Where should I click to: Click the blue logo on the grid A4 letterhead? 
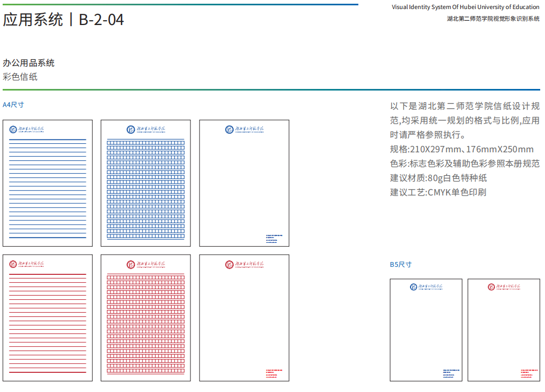coord(146,129)
